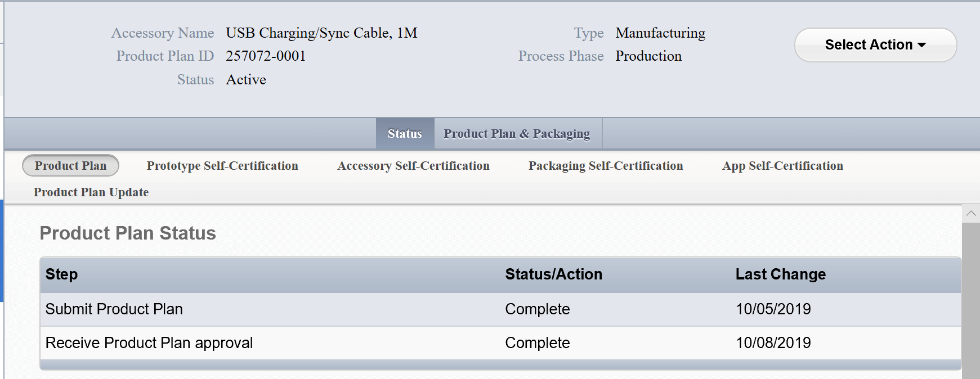The image size is (980, 379).
Task: Click the Product Plan ID value 257072-0001
Action: [266, 56]
